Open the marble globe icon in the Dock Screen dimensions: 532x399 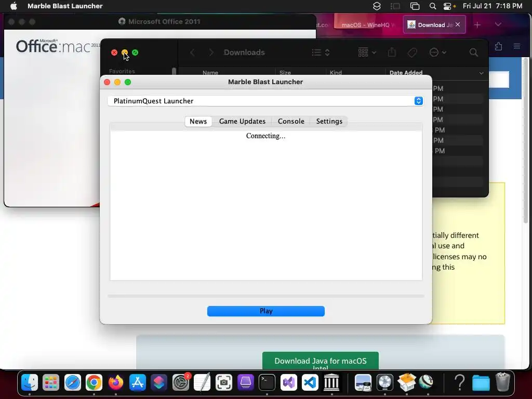pos(427,382)
